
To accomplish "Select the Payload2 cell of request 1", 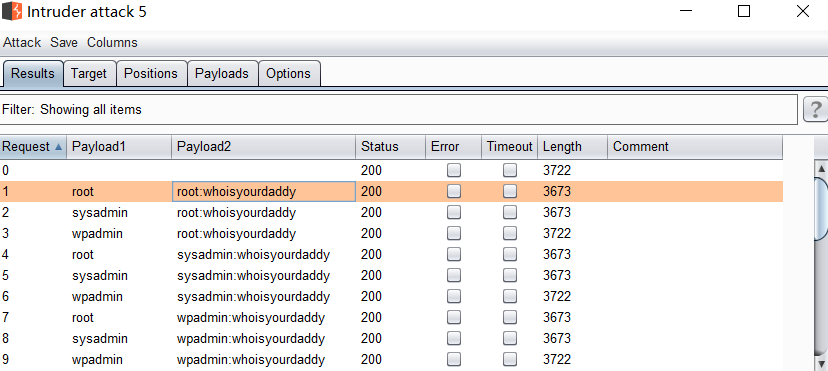I will click(x=264, y=191).
